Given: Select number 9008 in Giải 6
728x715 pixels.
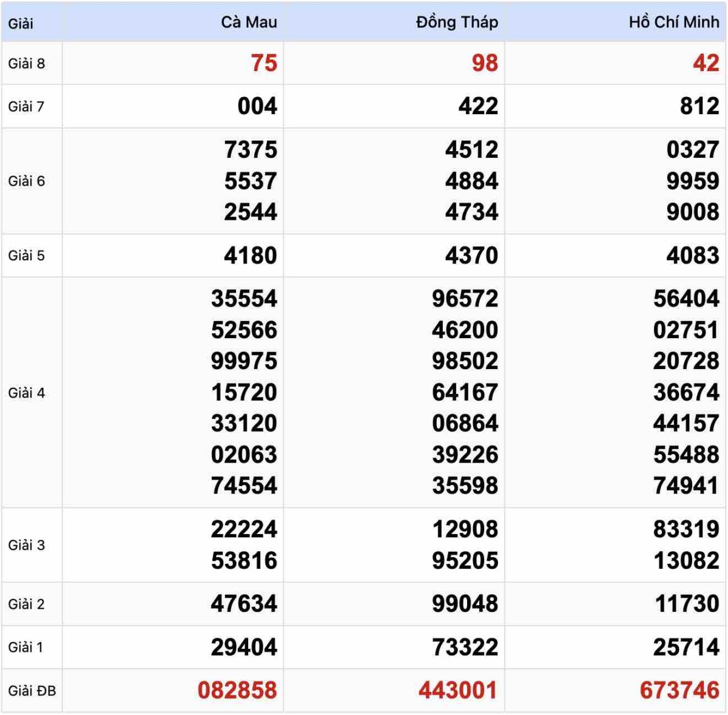Looking at the screenshot, I should 693,212.
